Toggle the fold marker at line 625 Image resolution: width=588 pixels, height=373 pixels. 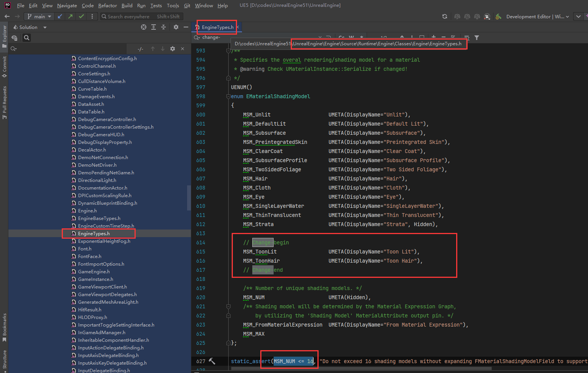click(x=228, y=343)
